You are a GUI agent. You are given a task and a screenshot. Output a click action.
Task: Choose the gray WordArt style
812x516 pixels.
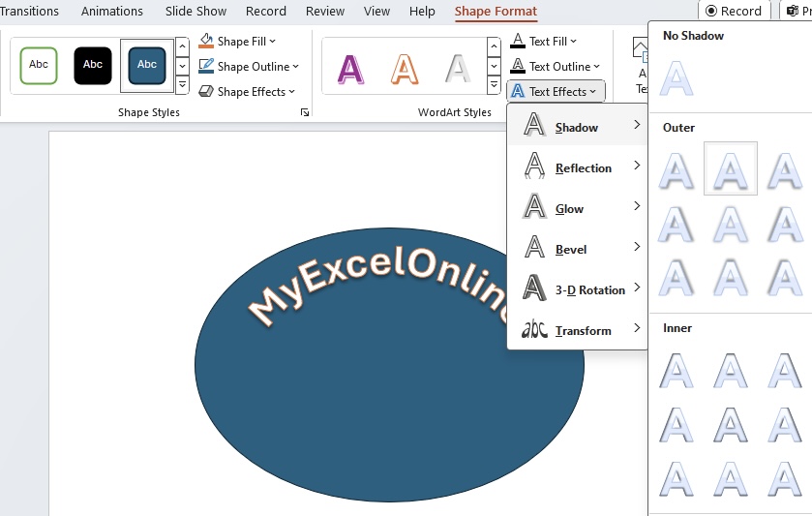[458, 69]
